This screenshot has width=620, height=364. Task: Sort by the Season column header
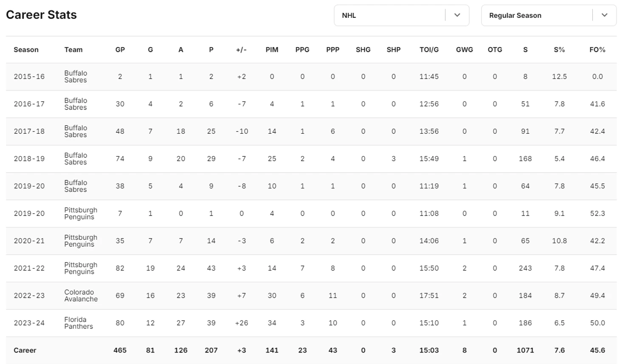pyautogui.click(x=26, y=50)
